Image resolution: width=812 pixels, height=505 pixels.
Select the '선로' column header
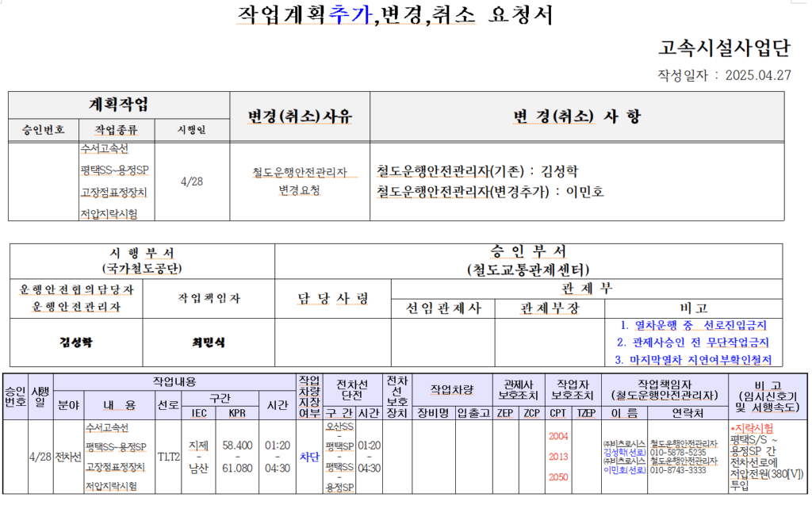pos(168,405)
